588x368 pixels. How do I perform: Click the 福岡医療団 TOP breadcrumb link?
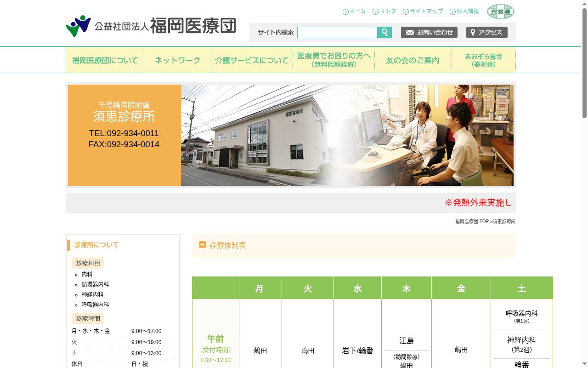(x=472, y=221)
